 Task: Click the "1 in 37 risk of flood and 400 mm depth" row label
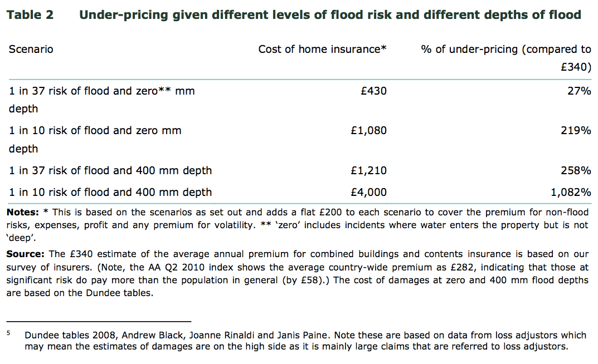click(x=110, y=170)
